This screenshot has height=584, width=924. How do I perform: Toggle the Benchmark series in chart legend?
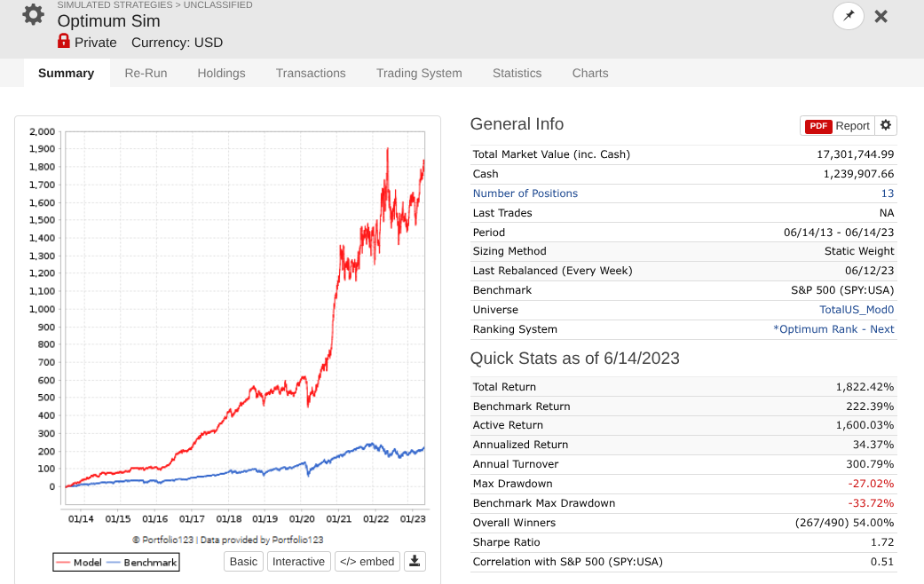click(142, 562)
